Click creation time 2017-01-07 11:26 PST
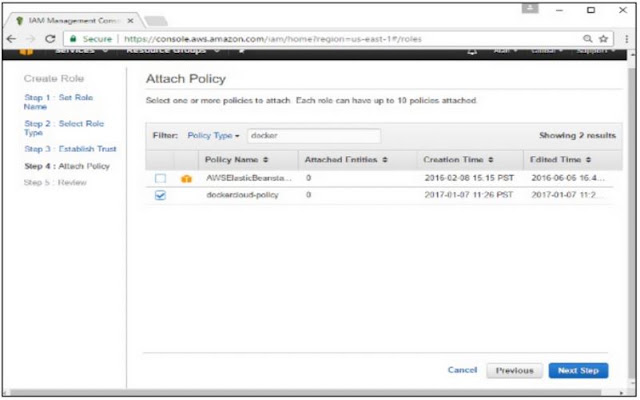 tap(469, 195)
